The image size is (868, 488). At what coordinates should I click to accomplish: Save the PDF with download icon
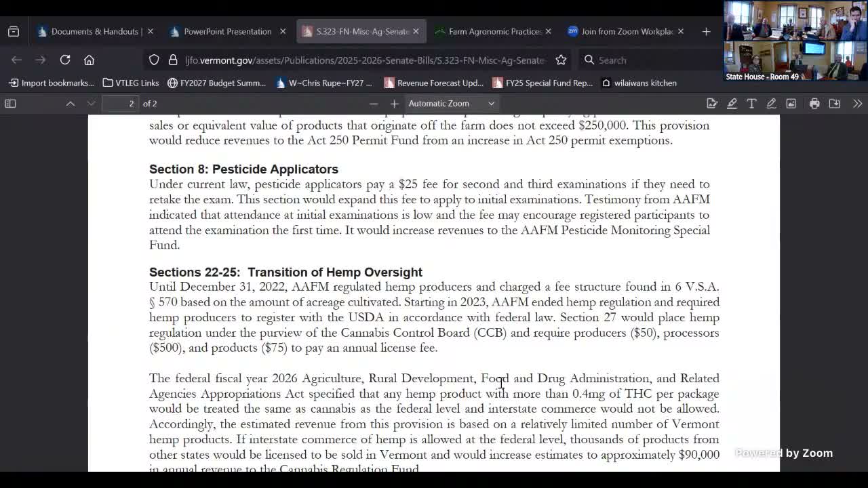click(x=835, y=104)
